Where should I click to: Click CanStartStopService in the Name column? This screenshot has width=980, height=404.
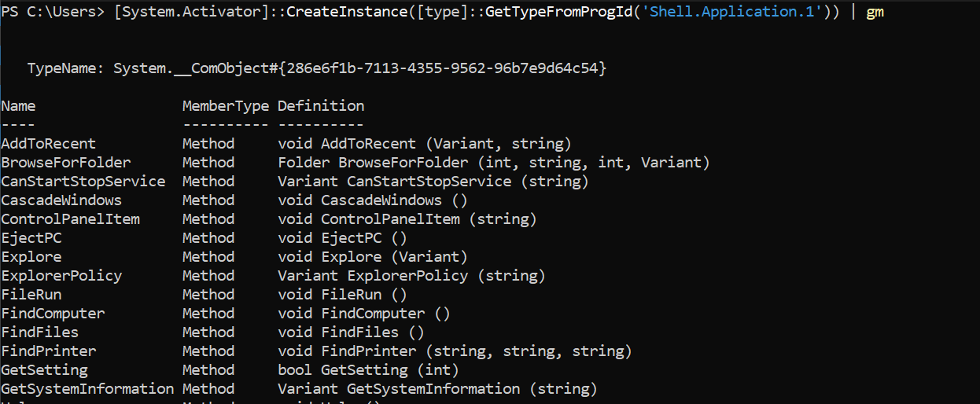(83, 182)
